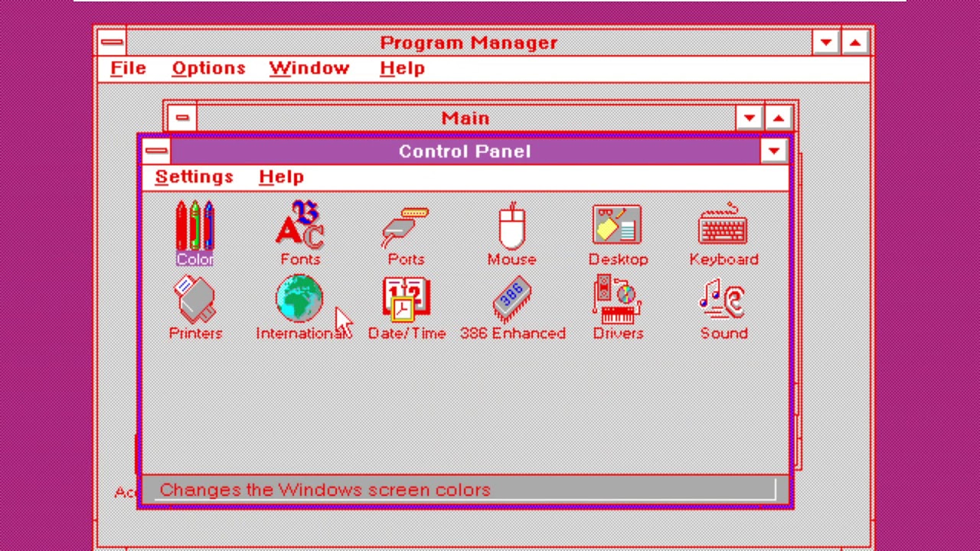Open Program Manager's control-menu box
Viewport: 980px width, 551px height.
pyautogui.click(x=112, y=42)
